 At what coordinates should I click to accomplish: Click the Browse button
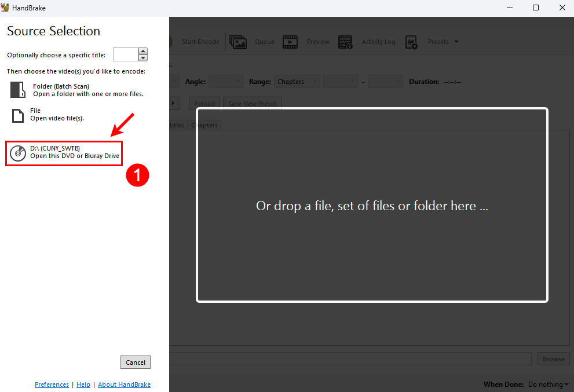click(x=554, y=359)
